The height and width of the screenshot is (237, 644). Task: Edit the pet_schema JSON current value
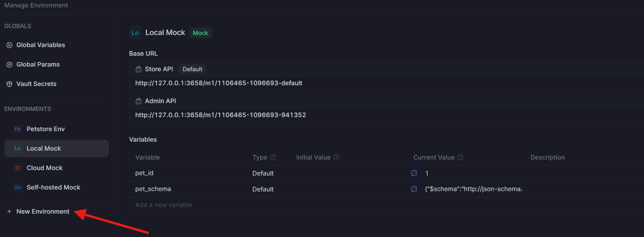474,189
